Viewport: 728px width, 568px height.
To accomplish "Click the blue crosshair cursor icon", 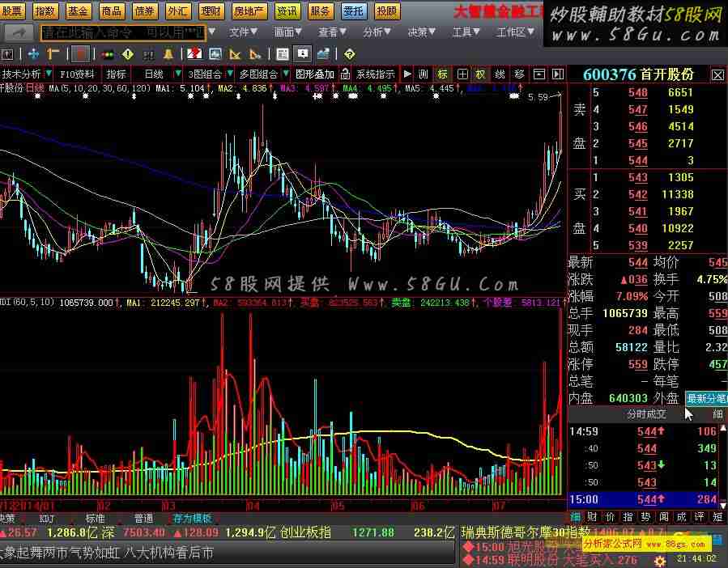I will (33, 54).
